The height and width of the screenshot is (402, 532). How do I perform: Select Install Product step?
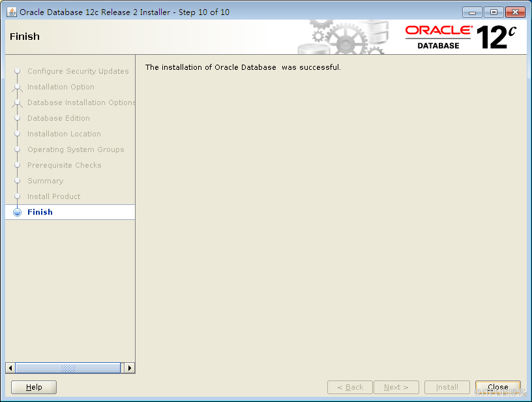[x=54, y=196]
